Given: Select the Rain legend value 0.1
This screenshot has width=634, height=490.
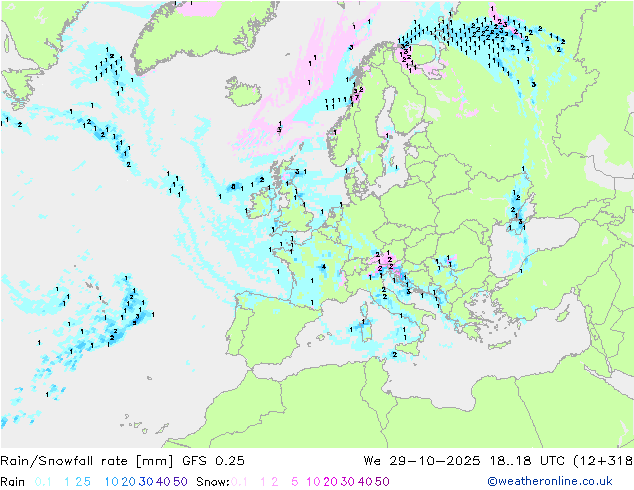Looking at the screenshot, I should tap(43, 482).
